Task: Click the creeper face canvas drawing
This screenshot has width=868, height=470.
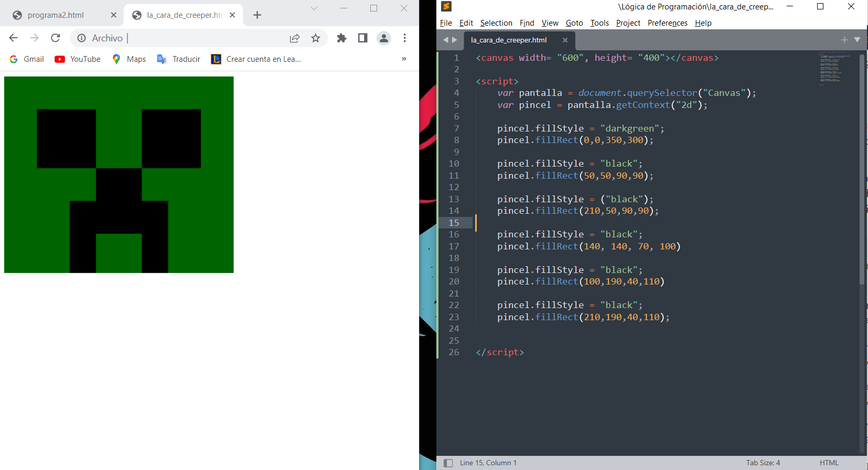Action: [119, 174]
